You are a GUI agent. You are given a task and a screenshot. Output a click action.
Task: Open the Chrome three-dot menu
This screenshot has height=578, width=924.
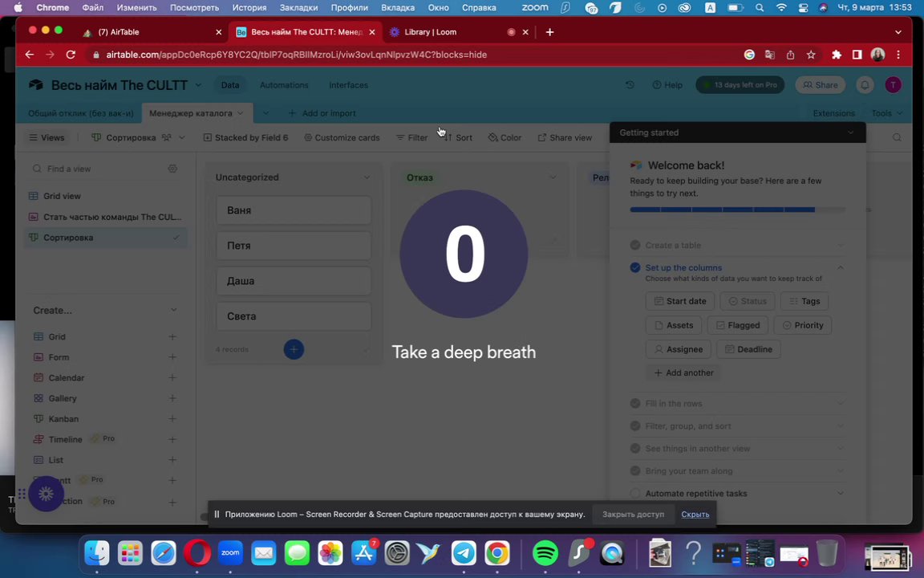click(x=898, y=55)
